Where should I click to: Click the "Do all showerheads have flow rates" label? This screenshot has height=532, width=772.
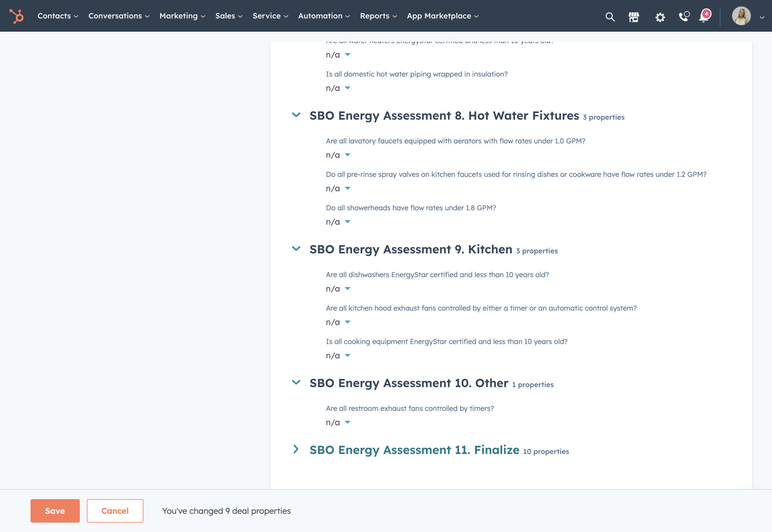[x=411, y=208]
